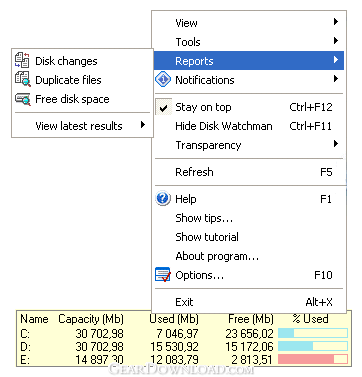Viewport: 362px width, 377px height.
Task: Toggle the Stay on top checkmark
Action: (163, 107)
